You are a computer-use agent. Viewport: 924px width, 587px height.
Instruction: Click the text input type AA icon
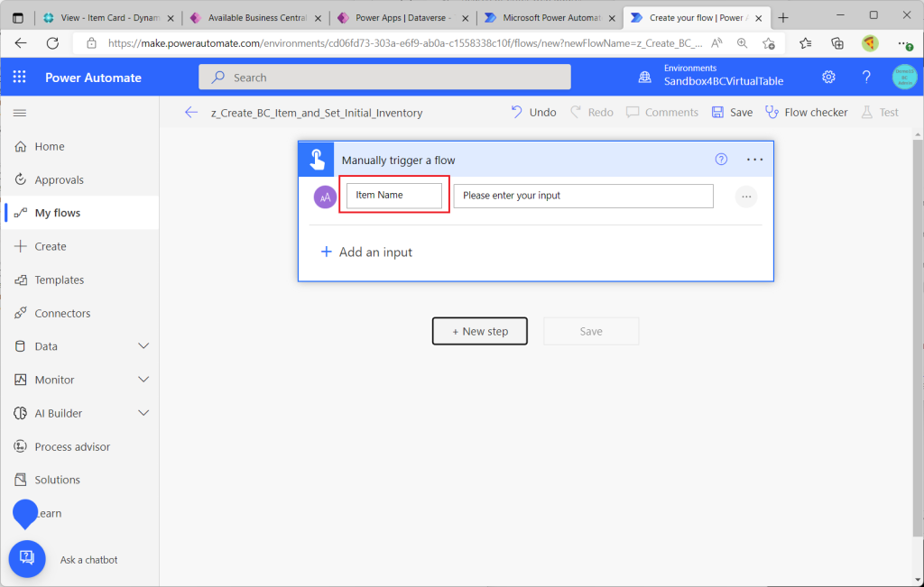325,197
